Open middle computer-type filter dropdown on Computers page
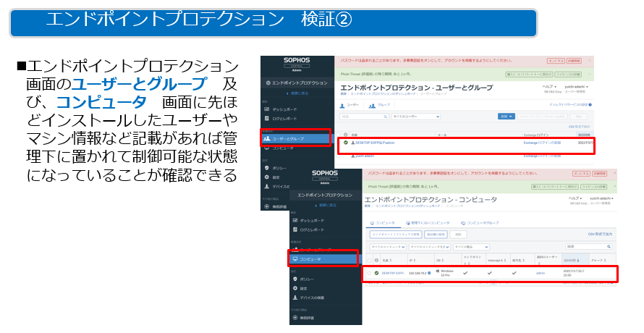 point(430,247)
